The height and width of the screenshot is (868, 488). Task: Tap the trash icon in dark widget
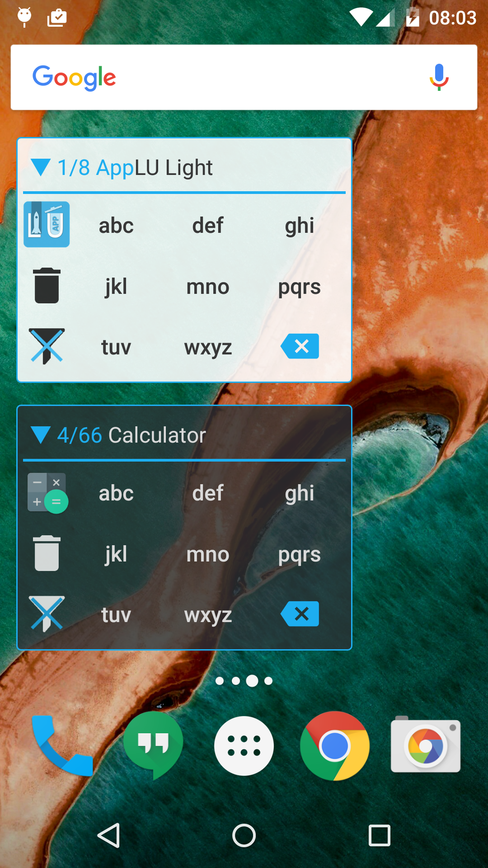coord(47,553)
